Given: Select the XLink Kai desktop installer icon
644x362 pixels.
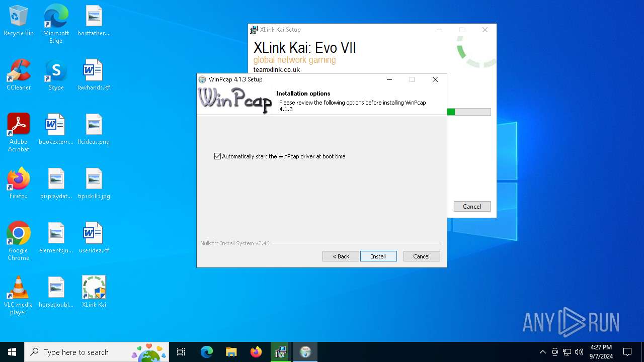Looking at the screenshot, I should pyautogui.click(x=94, y=293).
